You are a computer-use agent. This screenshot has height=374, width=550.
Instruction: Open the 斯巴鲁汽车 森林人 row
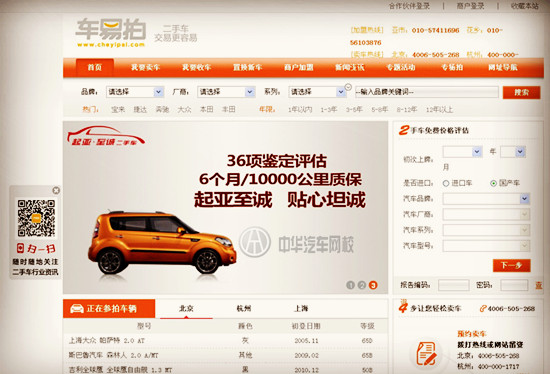[x=225, y=355]
